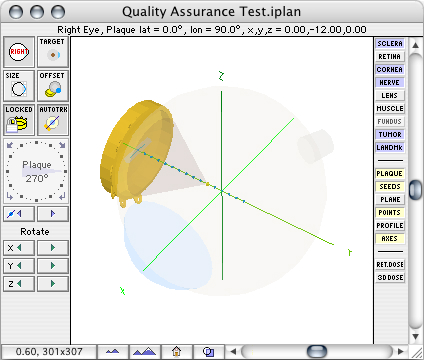Click the horizontal scrollbar thumb
Viewport: 424px width, 360px height.
(316, 351)
